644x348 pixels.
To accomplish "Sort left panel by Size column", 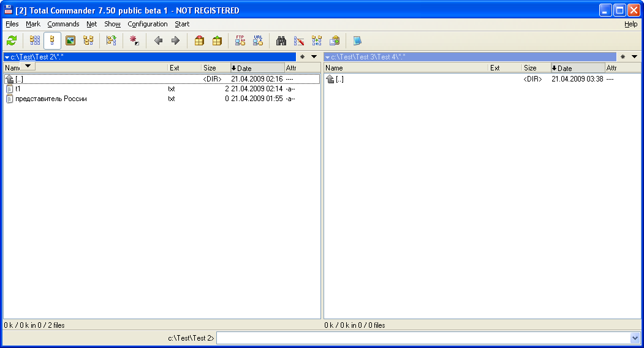I will (x=216, y=68).
